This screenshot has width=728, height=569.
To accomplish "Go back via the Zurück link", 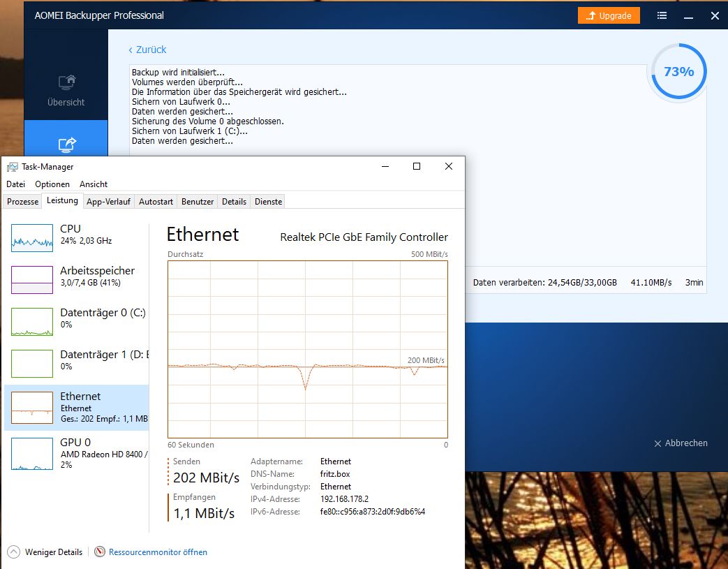I will click(147, 50).
